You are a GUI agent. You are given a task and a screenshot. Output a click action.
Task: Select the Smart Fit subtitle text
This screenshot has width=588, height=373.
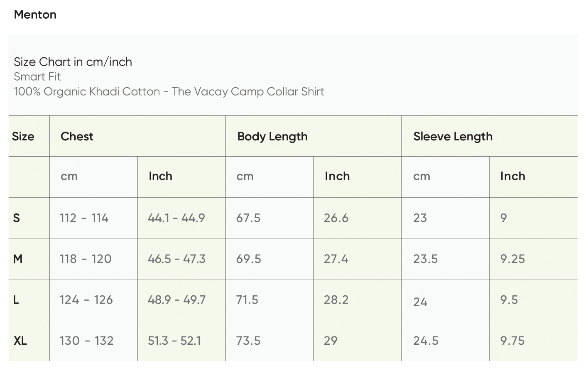[37, 77]
